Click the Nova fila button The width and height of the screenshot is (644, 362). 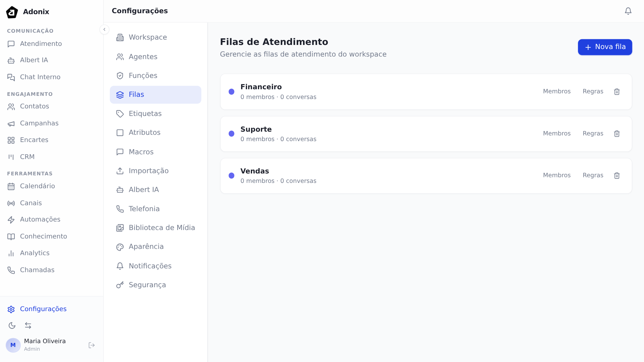pos(604,47)
